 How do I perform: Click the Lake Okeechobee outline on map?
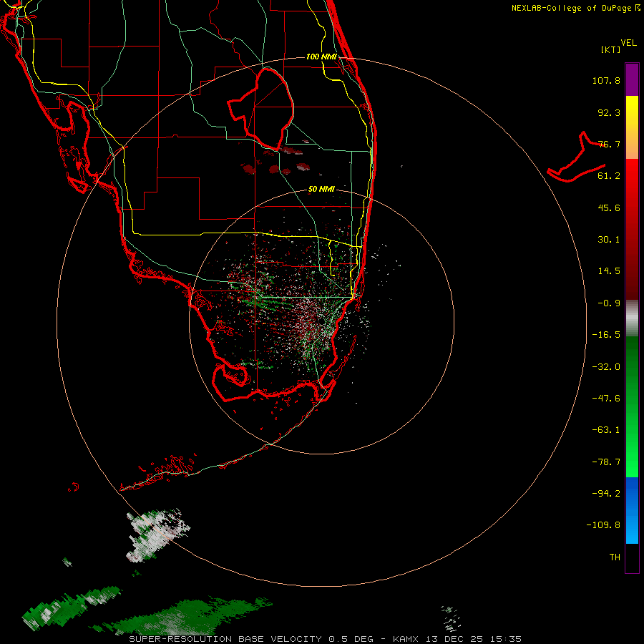tap(261, 109)
